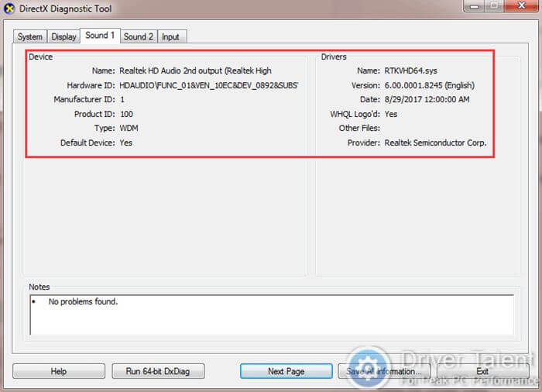Go to the Sound 2 tab
This screenshot has height=392, width=542.
coord(139,36)
